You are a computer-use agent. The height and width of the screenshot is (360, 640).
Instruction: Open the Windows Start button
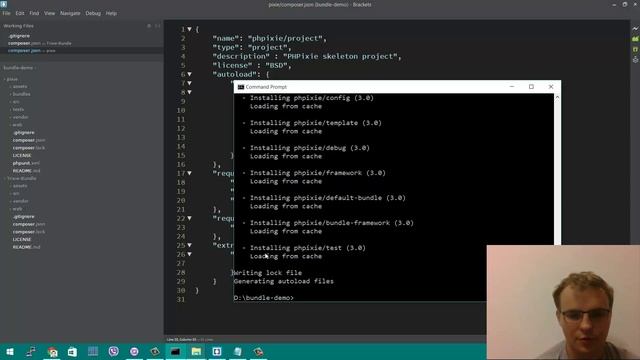click(10, 351)
